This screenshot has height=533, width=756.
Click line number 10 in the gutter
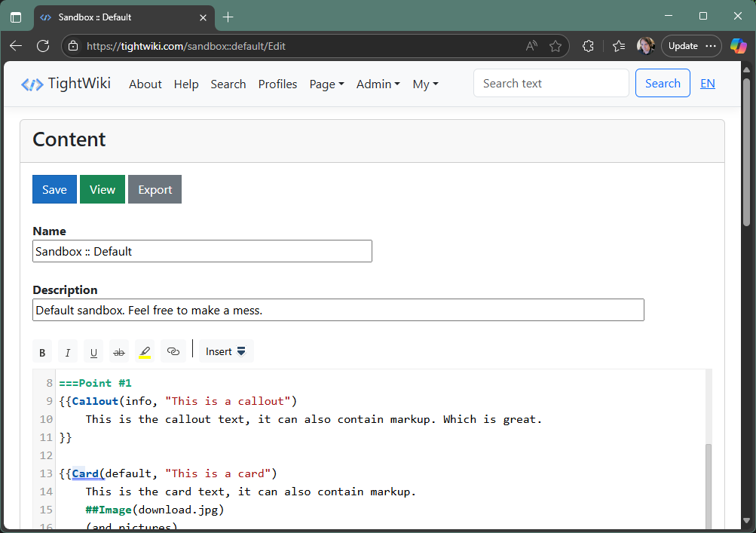point(46,419)
